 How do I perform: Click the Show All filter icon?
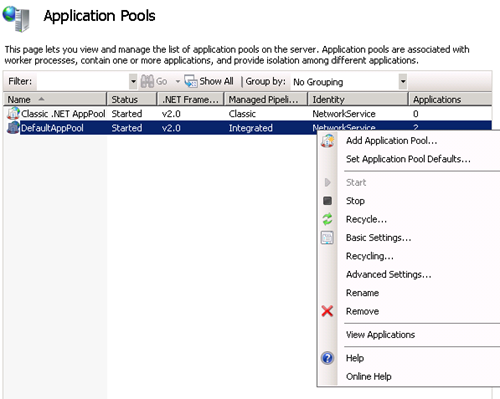point(191,81)
